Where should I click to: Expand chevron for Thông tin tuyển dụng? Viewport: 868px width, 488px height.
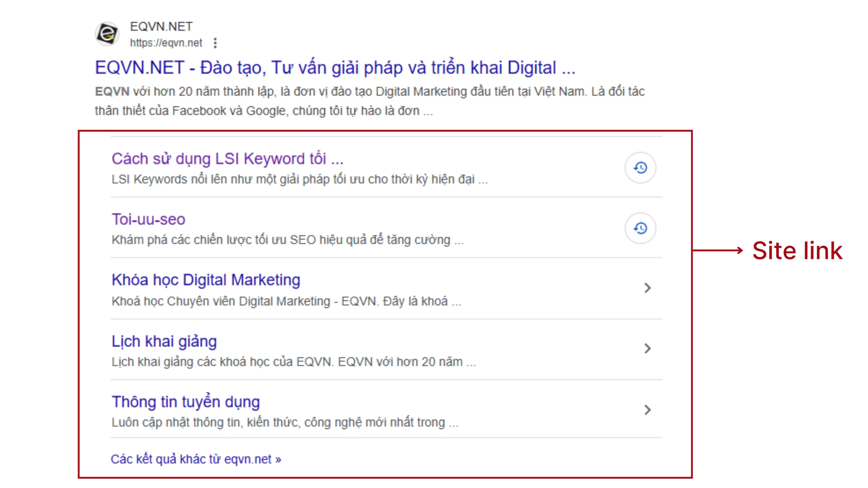click(x=647, y=410)
